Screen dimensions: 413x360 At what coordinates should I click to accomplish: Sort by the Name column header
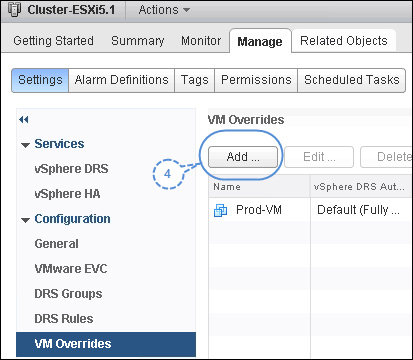tap(260, 187)
